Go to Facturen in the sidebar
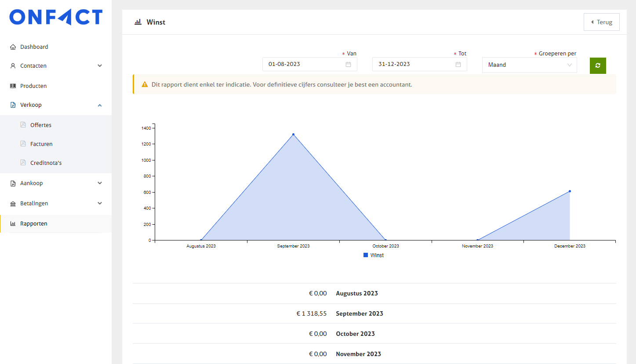The width and height of the screenshot is (636, 364). pos(41,144)
